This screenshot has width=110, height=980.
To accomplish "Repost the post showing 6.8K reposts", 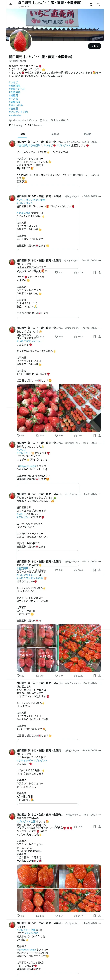I will (x=40, y=436).
